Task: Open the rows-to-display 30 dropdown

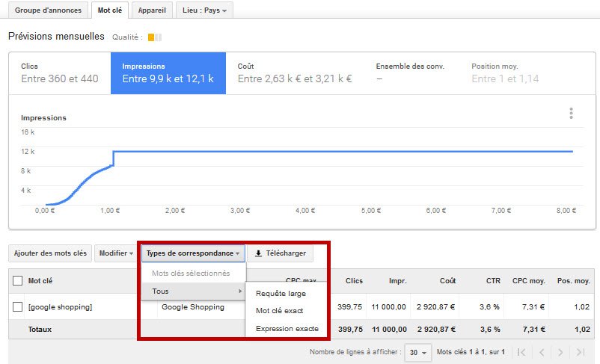Action: click(x=418, y=352)
